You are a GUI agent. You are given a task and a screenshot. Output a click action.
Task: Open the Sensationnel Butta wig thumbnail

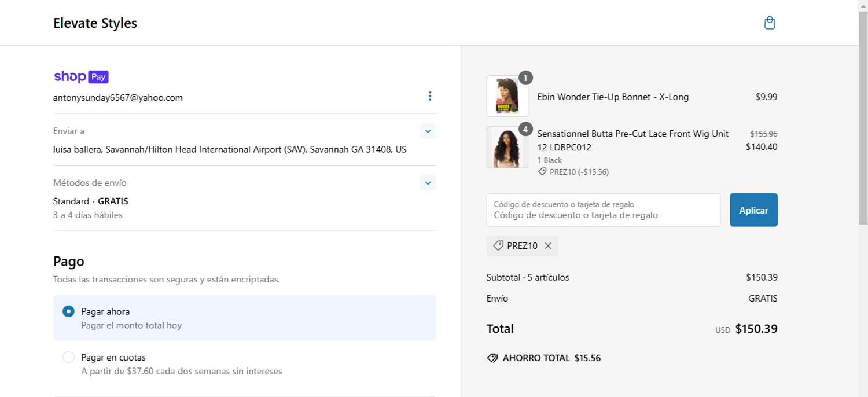(507, 147)
